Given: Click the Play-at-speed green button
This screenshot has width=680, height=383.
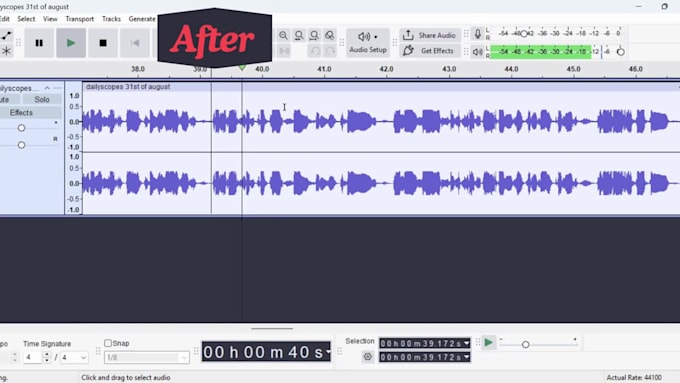Looking at the screenshot, I should [488, 343].
